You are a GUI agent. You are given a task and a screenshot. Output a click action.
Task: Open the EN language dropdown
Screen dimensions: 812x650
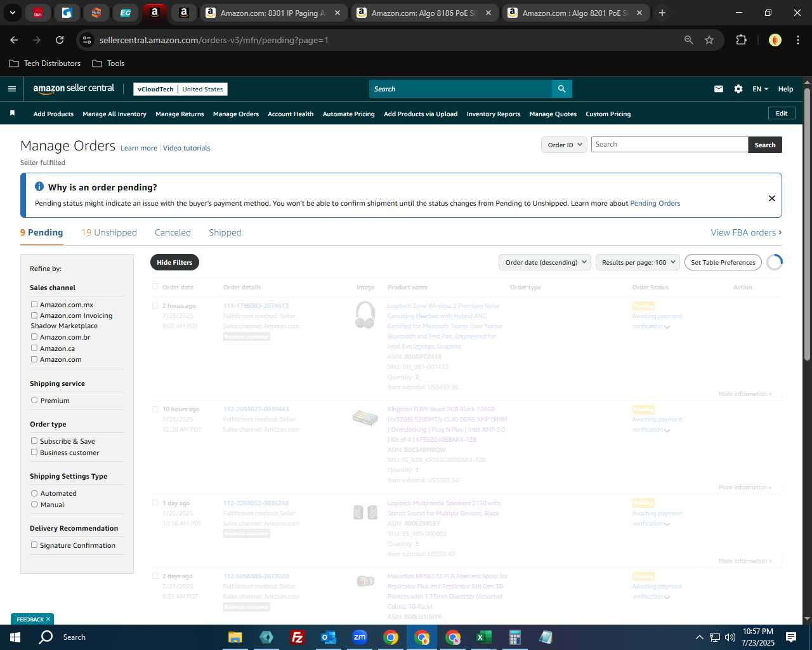(x=760, y=89)
